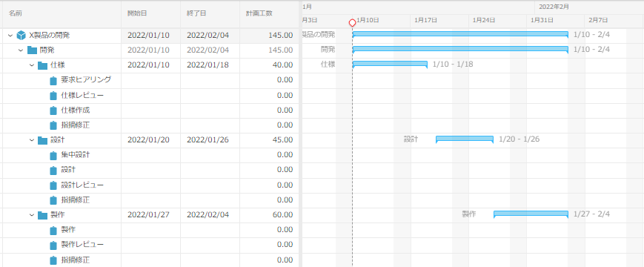Collapse the X製品の開発 project row

(10, 36)
